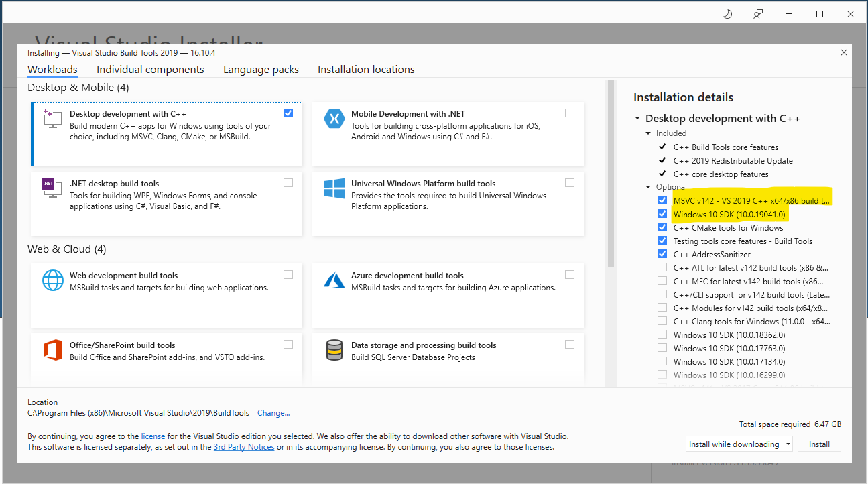Check C++ Modules for v142 build tools

tap(662, 308)
